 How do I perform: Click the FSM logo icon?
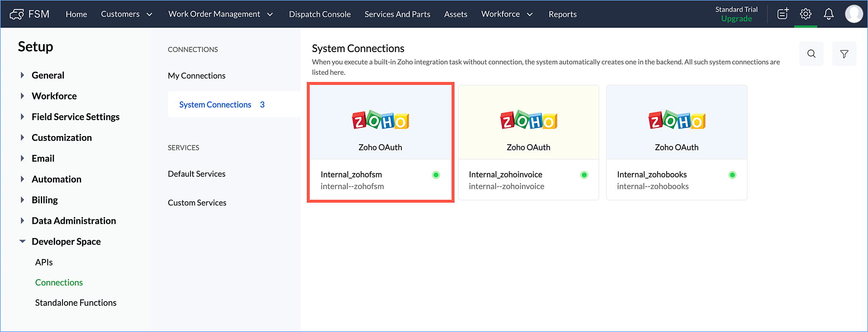tap(17, 14)
